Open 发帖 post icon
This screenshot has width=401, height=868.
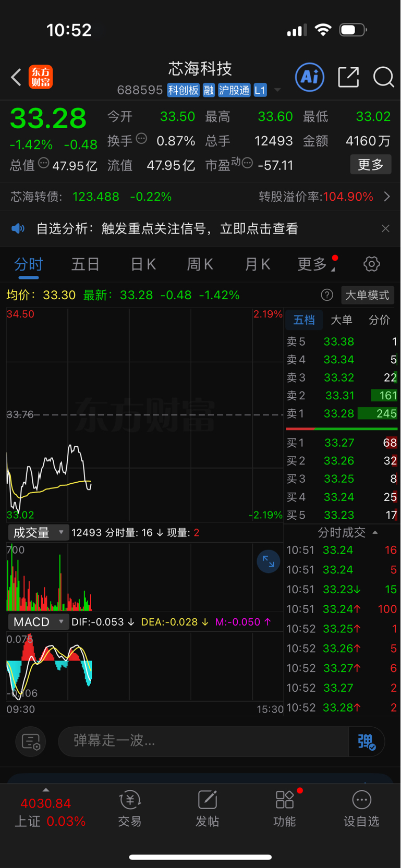(207, 808)
